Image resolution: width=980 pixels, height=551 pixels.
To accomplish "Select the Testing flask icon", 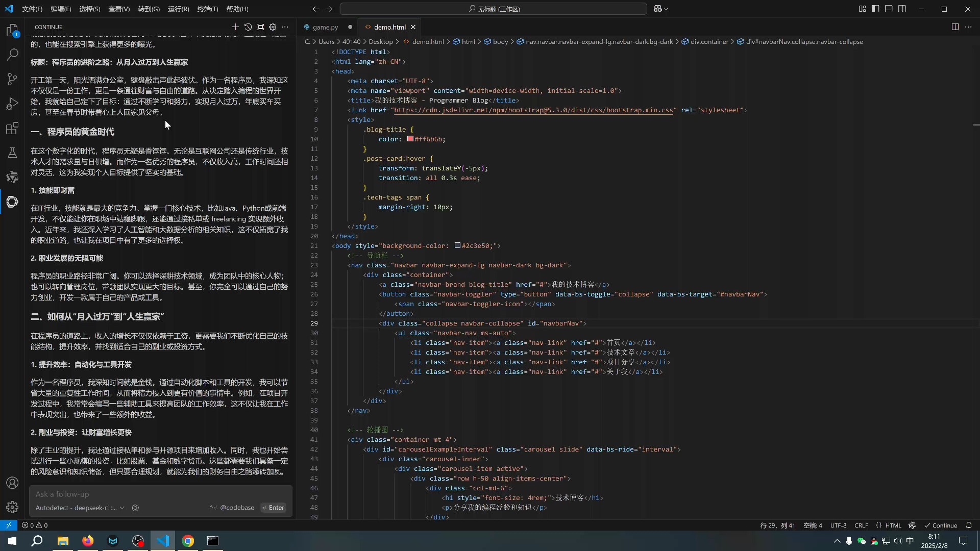I will [12, 153].
